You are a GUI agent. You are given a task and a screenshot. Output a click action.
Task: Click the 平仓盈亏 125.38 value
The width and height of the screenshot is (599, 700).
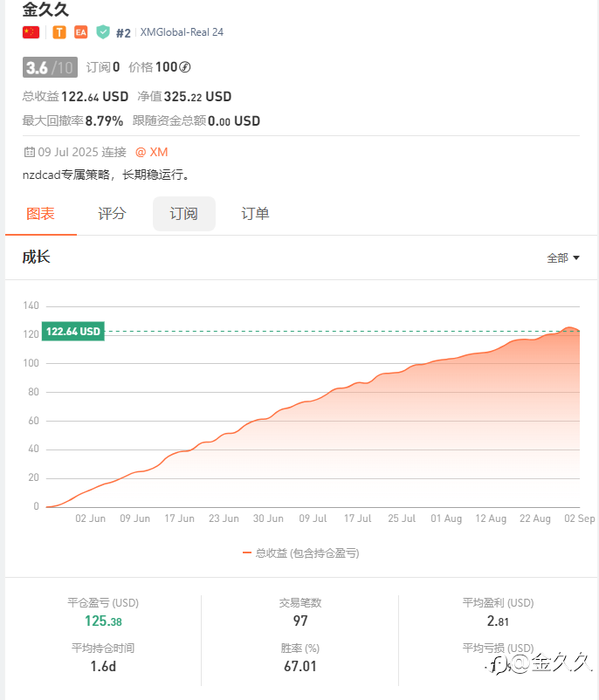coord(103,621)
